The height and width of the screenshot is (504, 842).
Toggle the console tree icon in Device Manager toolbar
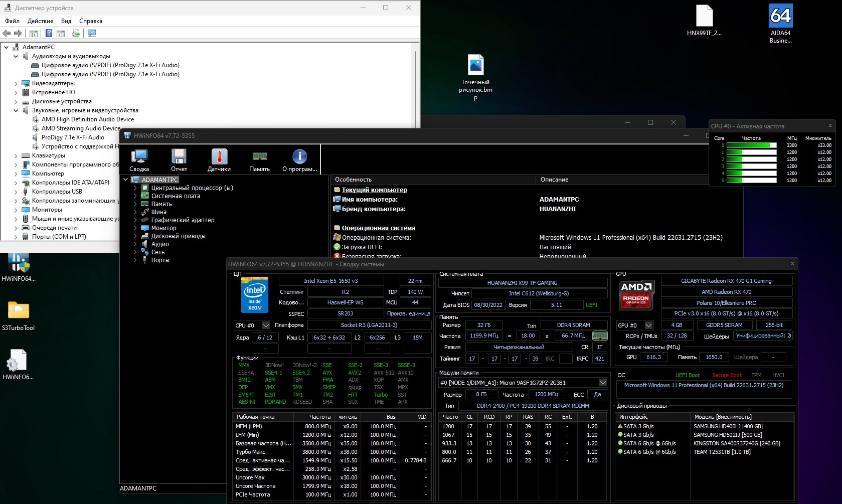pyautogui.click(x=34, y=34)
